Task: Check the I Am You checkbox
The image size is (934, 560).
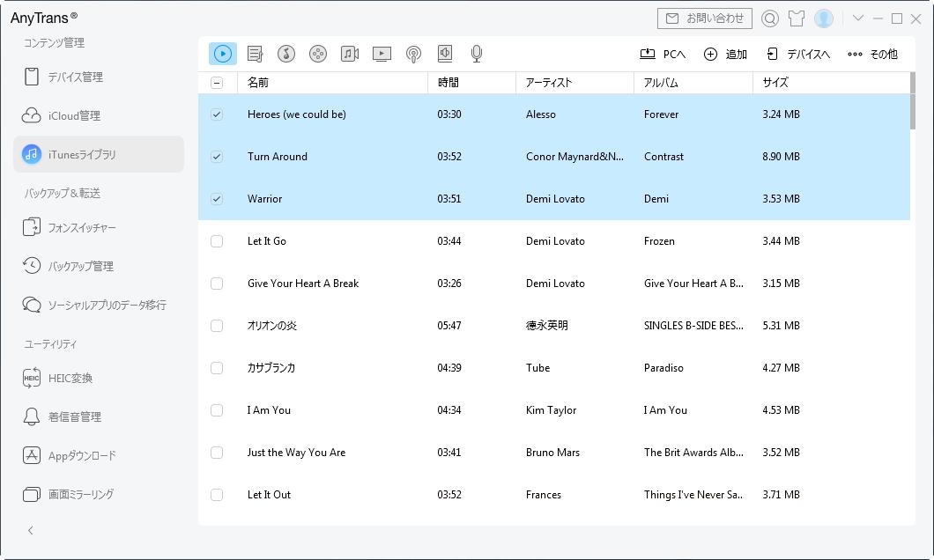Action: tap(217, 410)
